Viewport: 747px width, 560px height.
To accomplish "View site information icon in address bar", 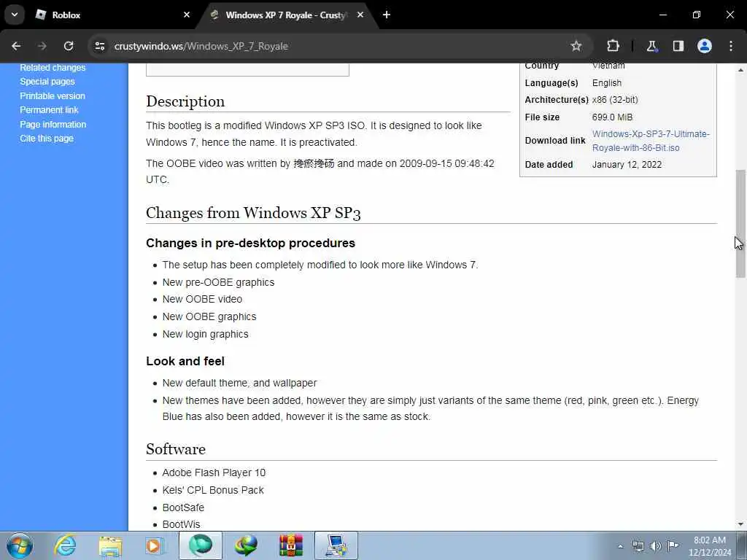I will point(99,46).
